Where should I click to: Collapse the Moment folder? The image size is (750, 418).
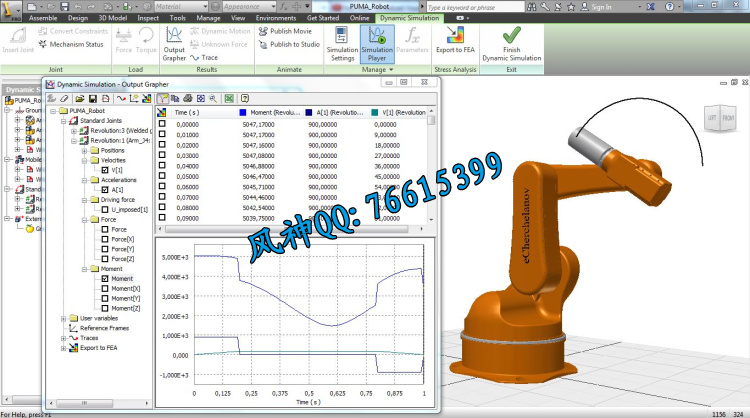coord(84,269)
